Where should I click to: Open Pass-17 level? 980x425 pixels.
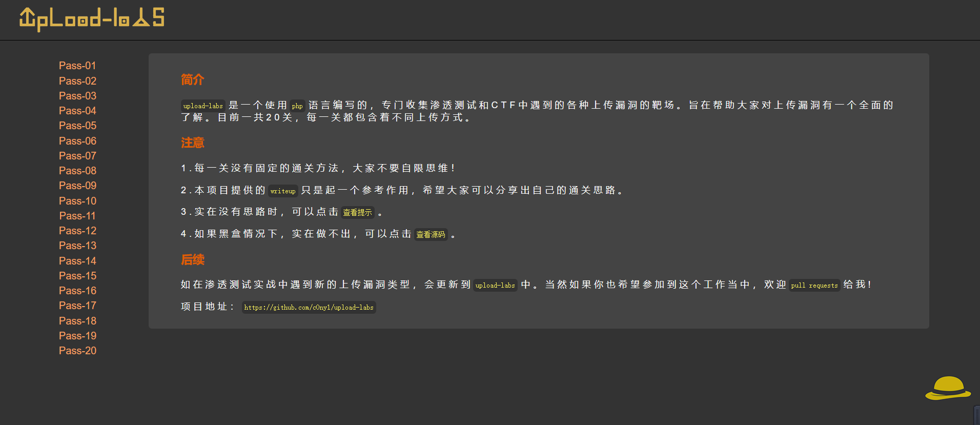[x=77, y=306]
